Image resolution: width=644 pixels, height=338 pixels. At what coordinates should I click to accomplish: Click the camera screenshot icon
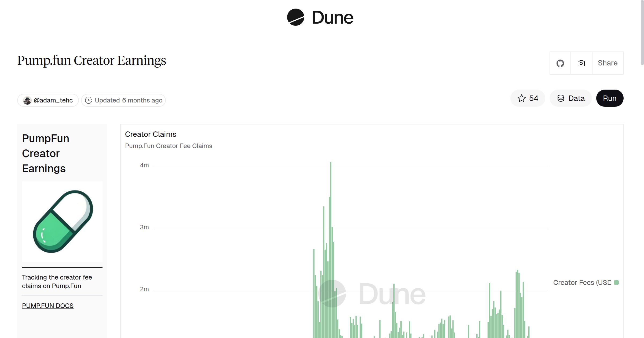[581, 63]
